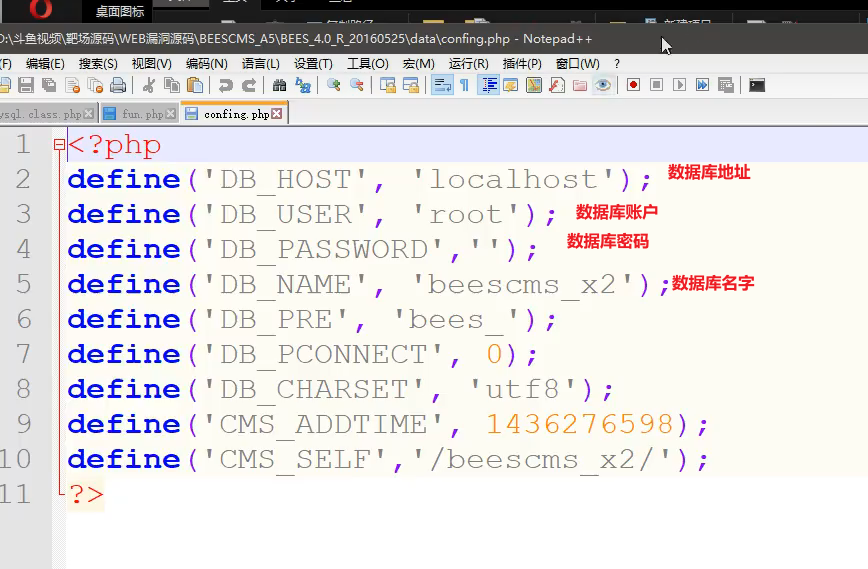Click the Save file toolbar icon
This screenshot has height=569, width=868.
point(26,86)
